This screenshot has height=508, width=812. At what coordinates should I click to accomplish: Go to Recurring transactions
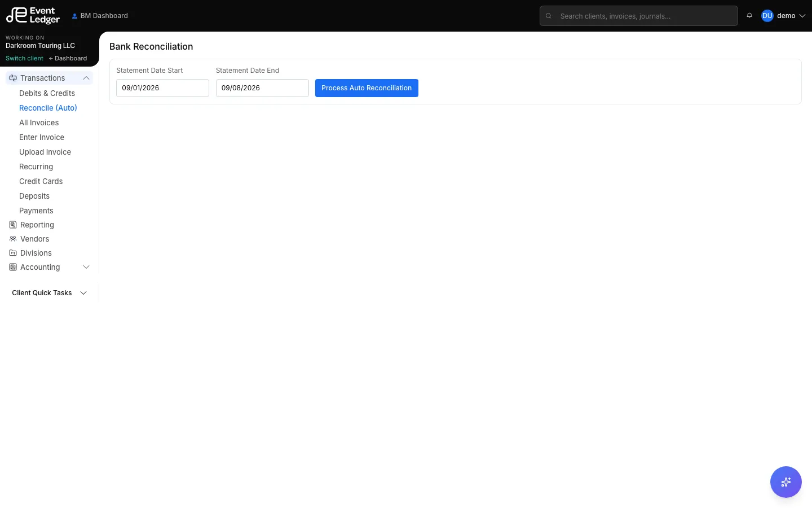(36, 167)
